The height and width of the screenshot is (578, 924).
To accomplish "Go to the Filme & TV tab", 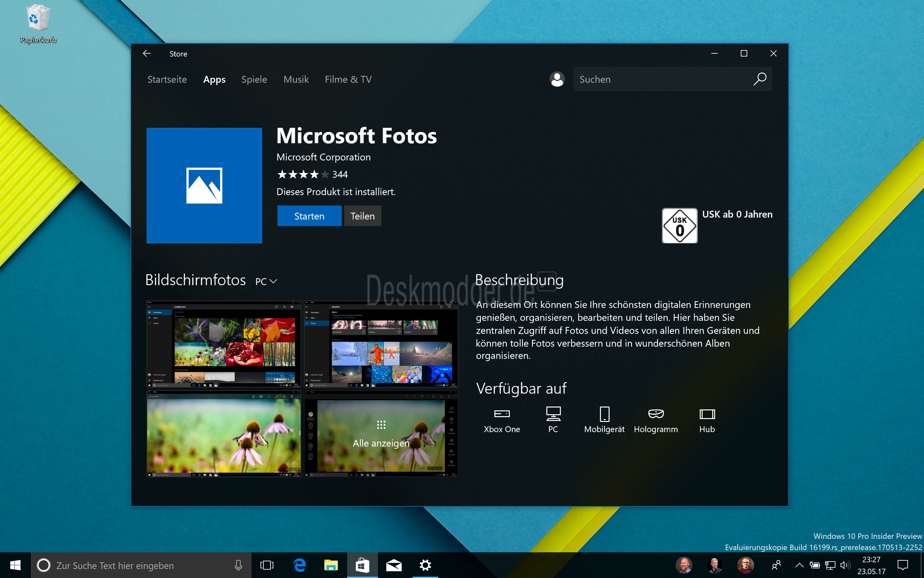I will click(348, 79).
